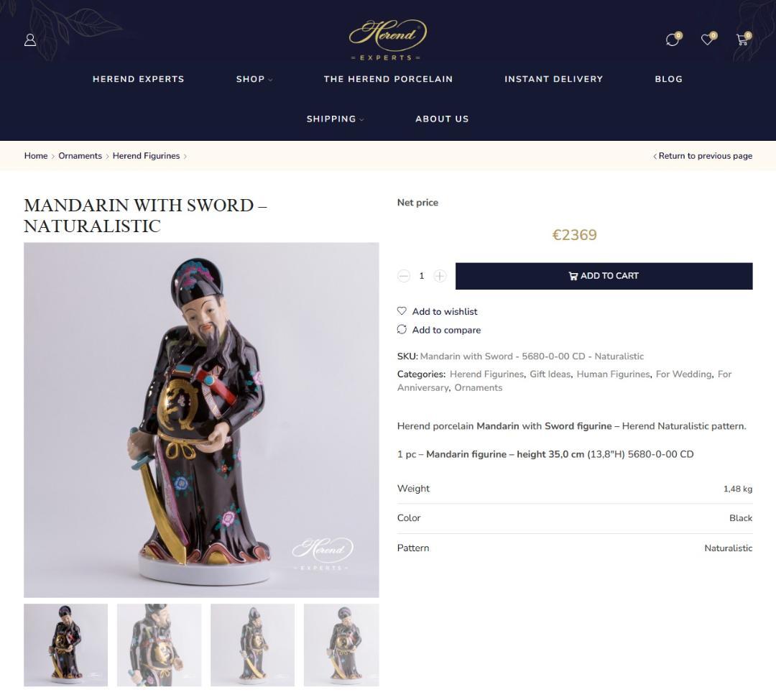Open the user account icon
This screenshot has width=776, height=700.
pyautogui.click(x=30, y=40)
